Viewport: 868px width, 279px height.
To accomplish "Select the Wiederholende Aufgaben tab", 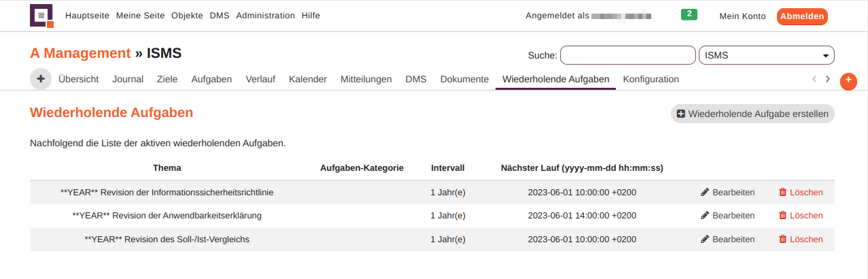I will [556, 79].
